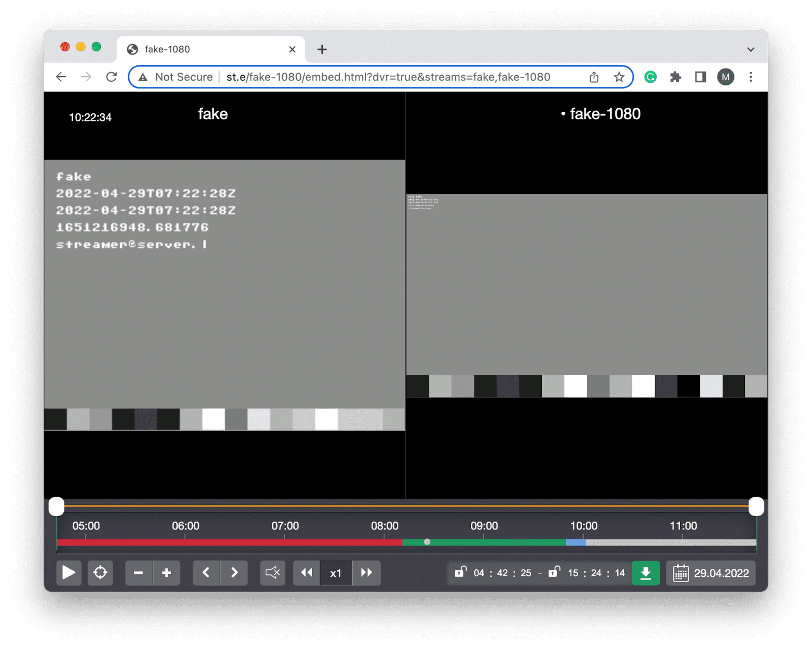Go forward in browser
Image resolution: width=812 pixels, height=650 pixels.
[x=86, y=77]
